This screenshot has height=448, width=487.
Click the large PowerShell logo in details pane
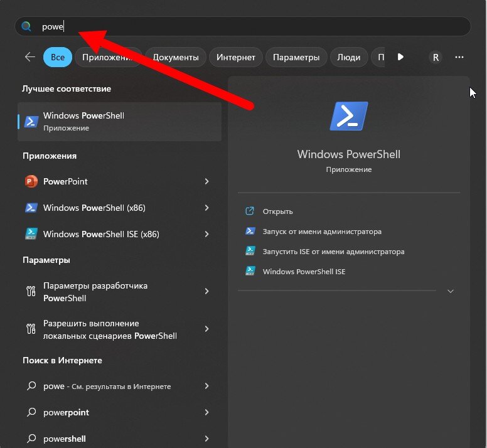click(349, 116)
